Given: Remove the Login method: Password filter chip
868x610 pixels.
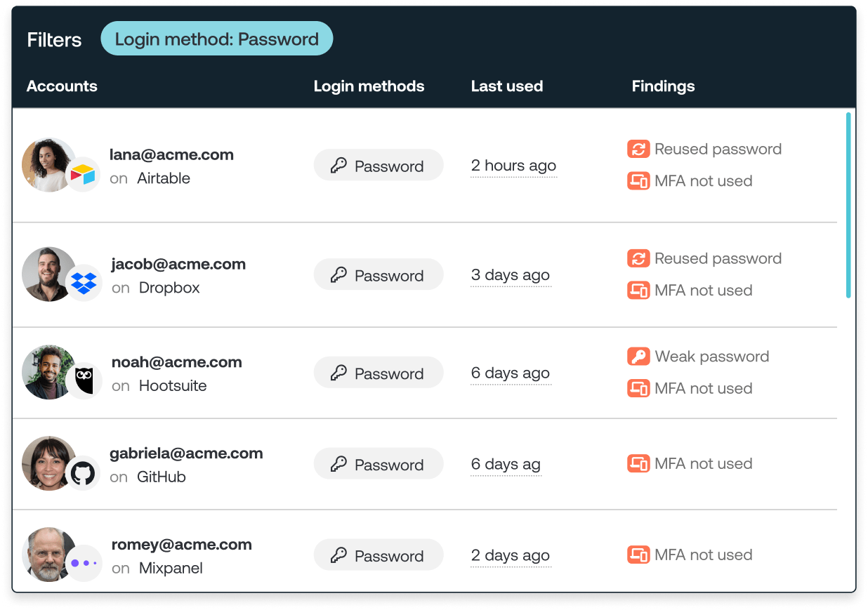Looking at the screenshot, I should click(x=216, y=39).
